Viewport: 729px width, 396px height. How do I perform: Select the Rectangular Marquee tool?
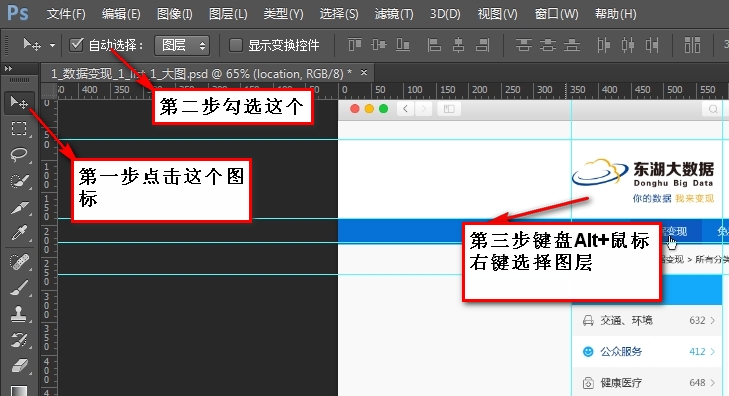coord(19,128)
